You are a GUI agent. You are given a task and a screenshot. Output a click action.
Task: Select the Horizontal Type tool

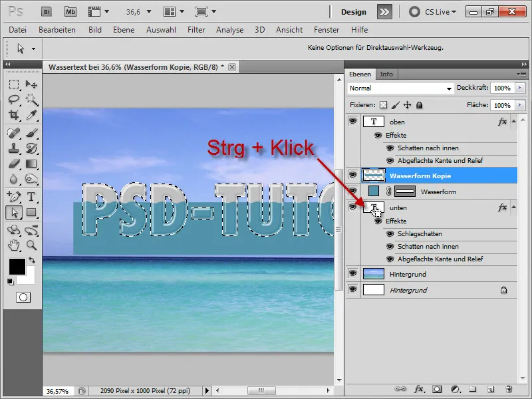(x=31, y=196)
